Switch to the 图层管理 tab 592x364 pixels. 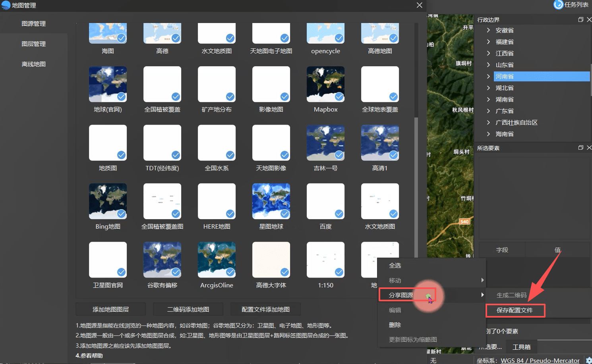click(34, 44)
